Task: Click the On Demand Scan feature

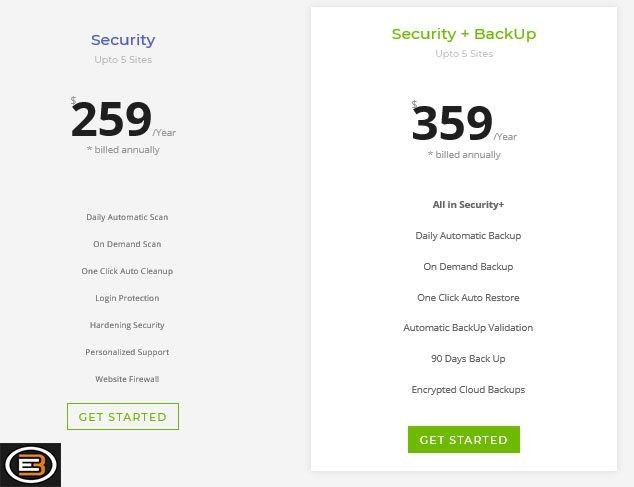Action: (127, 244)
